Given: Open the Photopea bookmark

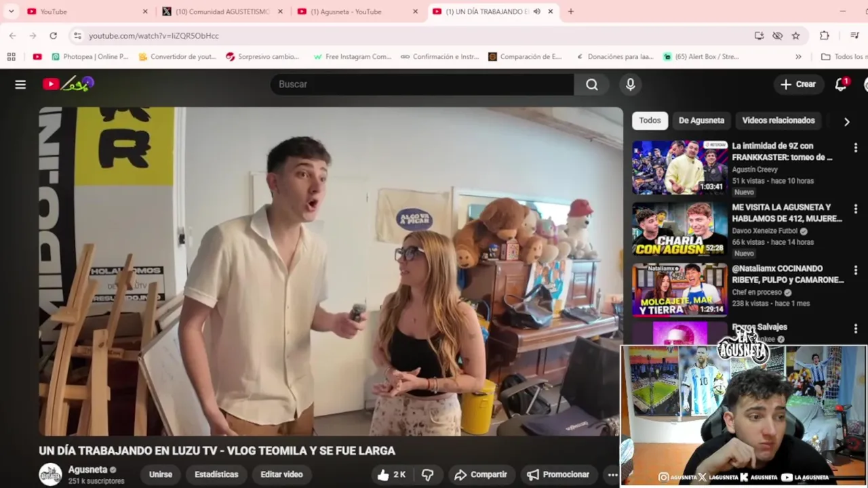Looking at the screenshot, I should [90, 56].
